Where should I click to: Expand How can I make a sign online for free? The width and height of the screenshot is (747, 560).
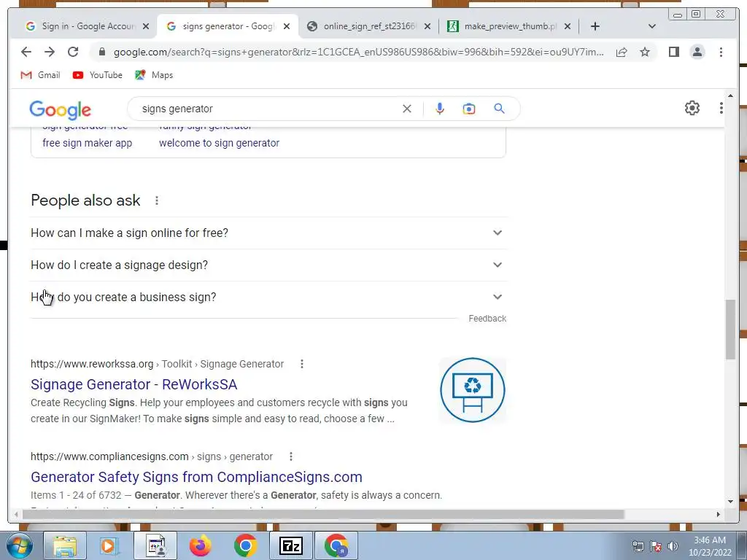(268, 233)
